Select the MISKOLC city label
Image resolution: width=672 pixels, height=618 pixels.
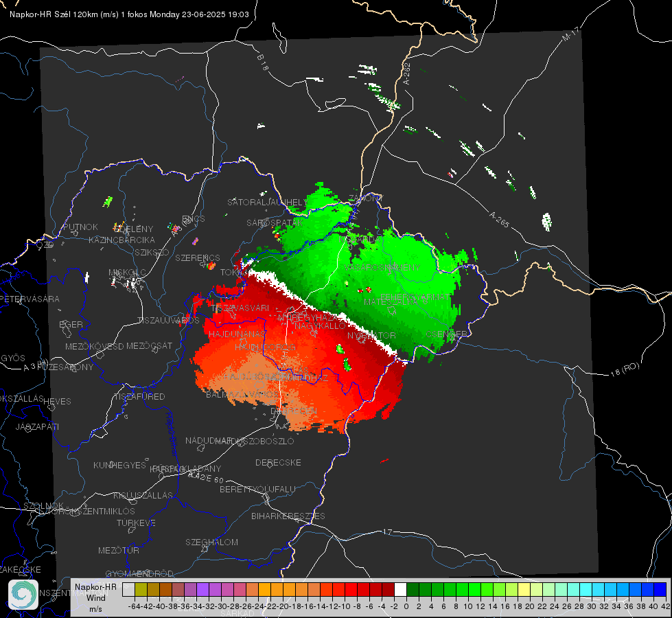pos(127,273)
